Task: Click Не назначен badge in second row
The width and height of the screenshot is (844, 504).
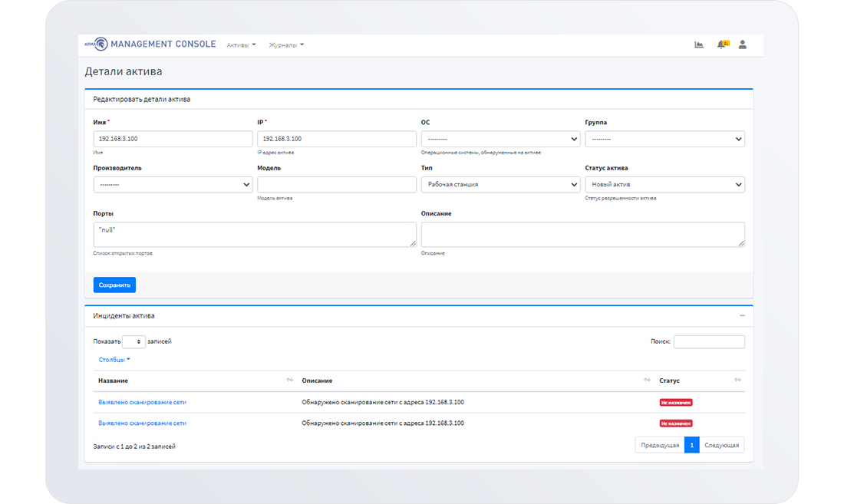Action: (676, 423)
